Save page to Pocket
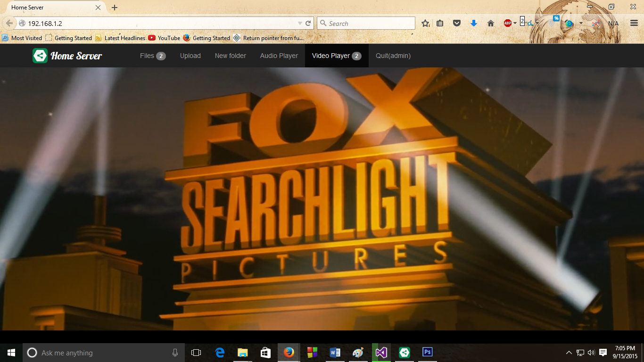Screen dimensions: 644x362 (457, 23)
